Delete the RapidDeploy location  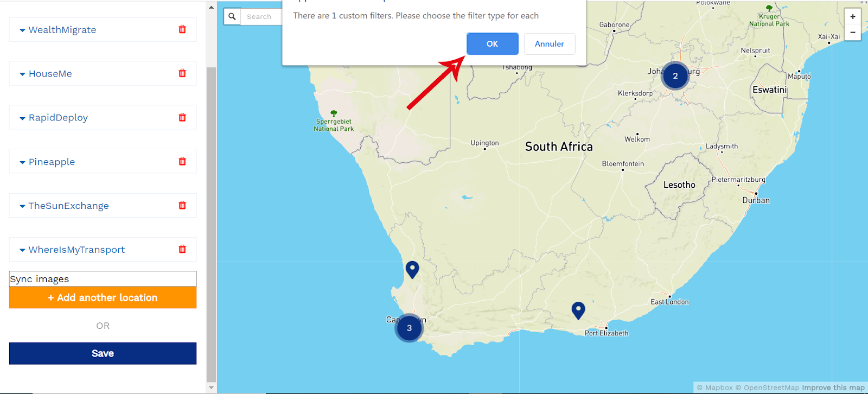coord(182,117)
